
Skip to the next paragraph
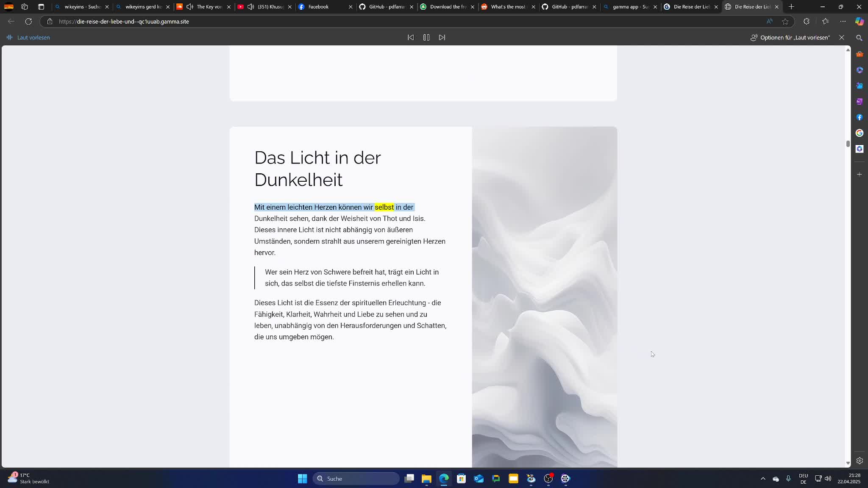442,38
